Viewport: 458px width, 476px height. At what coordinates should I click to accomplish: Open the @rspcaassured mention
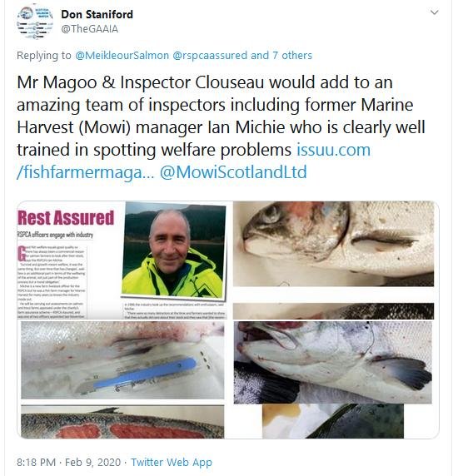pos(210,55)
